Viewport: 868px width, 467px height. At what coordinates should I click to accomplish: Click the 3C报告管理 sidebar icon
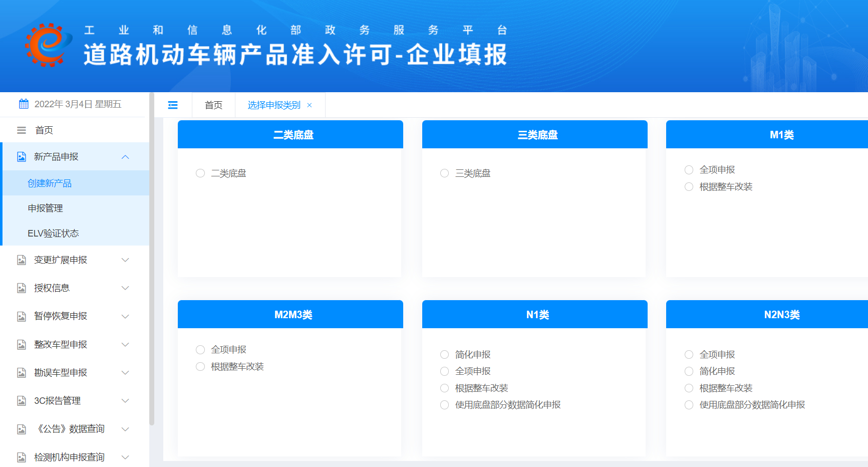coord(21,400)
